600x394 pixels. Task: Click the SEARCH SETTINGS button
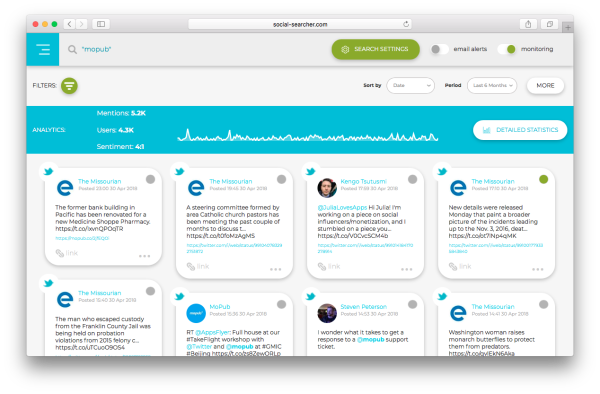[375, 49]
